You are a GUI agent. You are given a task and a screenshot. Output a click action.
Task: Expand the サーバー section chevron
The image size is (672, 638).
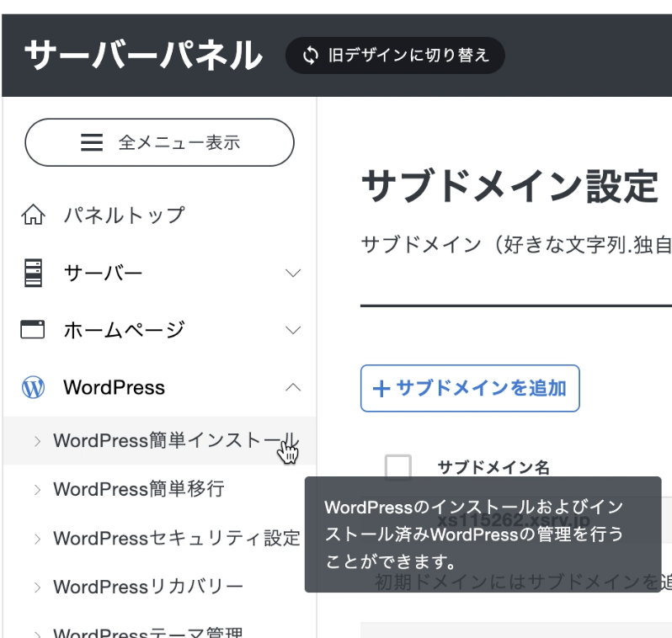point(293,274)
